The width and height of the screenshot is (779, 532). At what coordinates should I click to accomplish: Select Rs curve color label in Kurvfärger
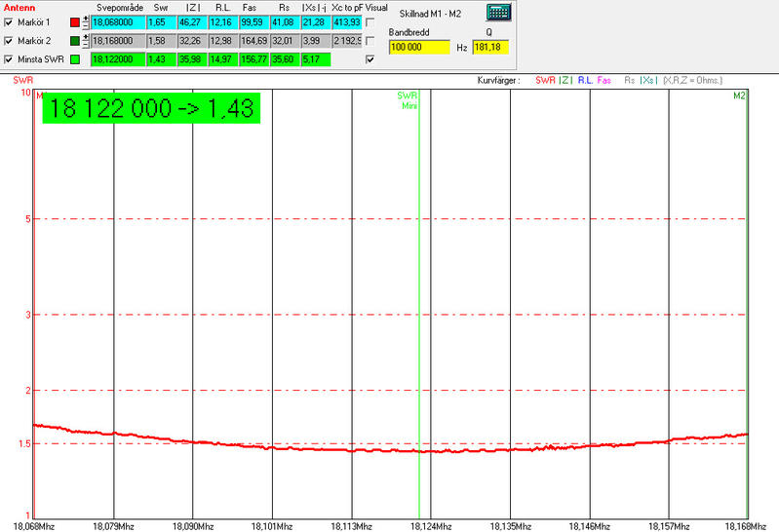(x=630, y=80)
